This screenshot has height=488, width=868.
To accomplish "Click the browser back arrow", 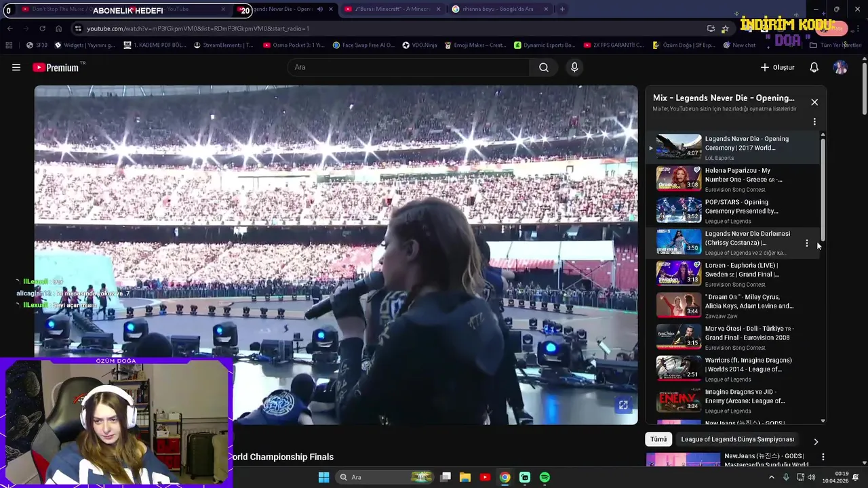I will click(x=9, y=28).
